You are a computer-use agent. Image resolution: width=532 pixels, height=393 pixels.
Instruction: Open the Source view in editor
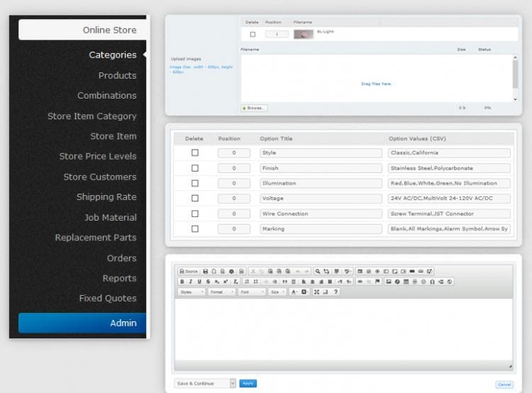189,271
